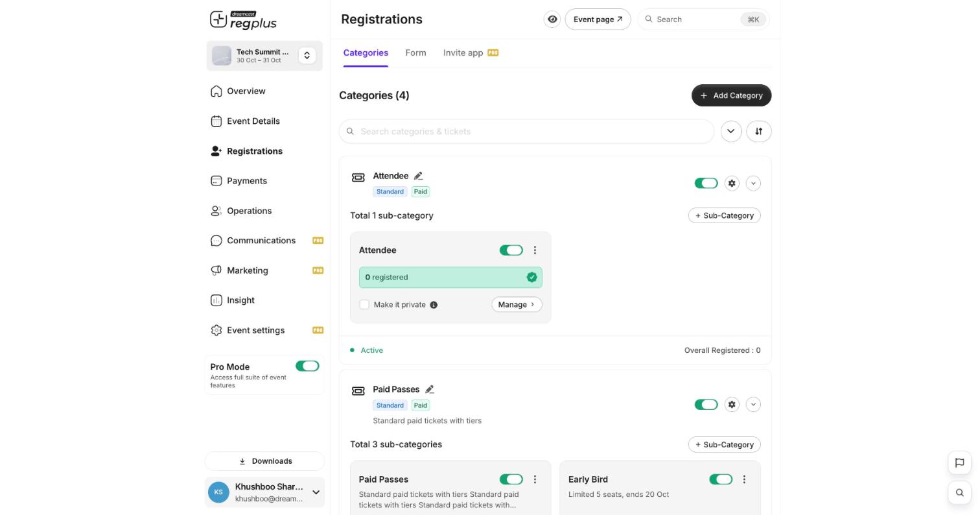
Task: Open three-dot menu on Paid Passes sub-category
Action: 535,479
